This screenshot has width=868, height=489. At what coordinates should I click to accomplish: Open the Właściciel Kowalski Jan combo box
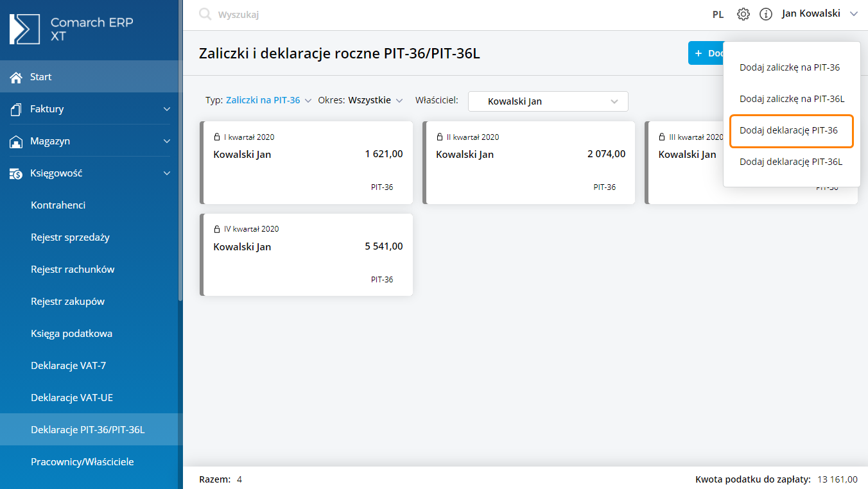point(548,101)
